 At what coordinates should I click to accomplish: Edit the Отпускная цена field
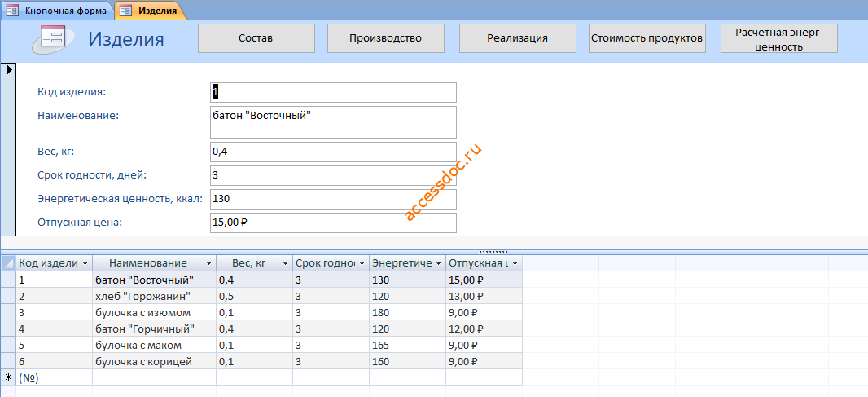click(333, 223)
